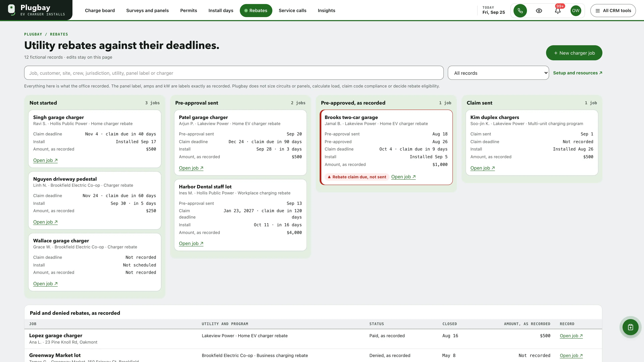Image resolution: width=644 pixels, height=362 pixels.
Task: Click the Plugbay charger logo
Action: click(11, 10)
